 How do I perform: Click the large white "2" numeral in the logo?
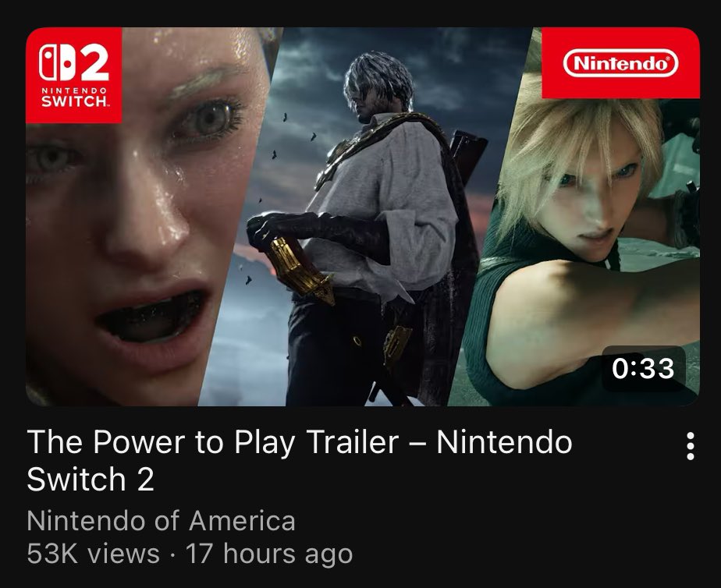(94, 63)
